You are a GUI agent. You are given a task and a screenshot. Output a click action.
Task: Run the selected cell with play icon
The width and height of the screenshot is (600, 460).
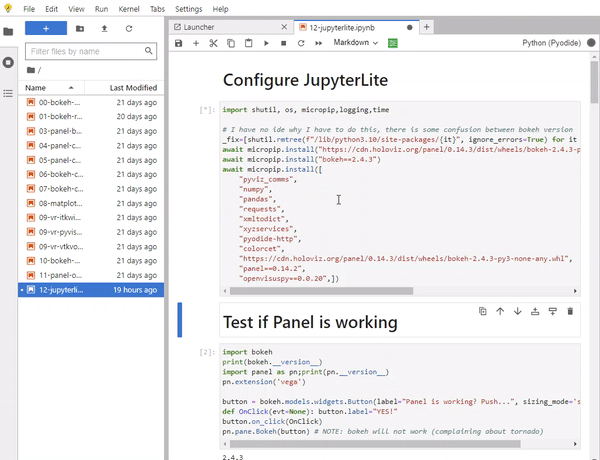[x=266, y=43]
